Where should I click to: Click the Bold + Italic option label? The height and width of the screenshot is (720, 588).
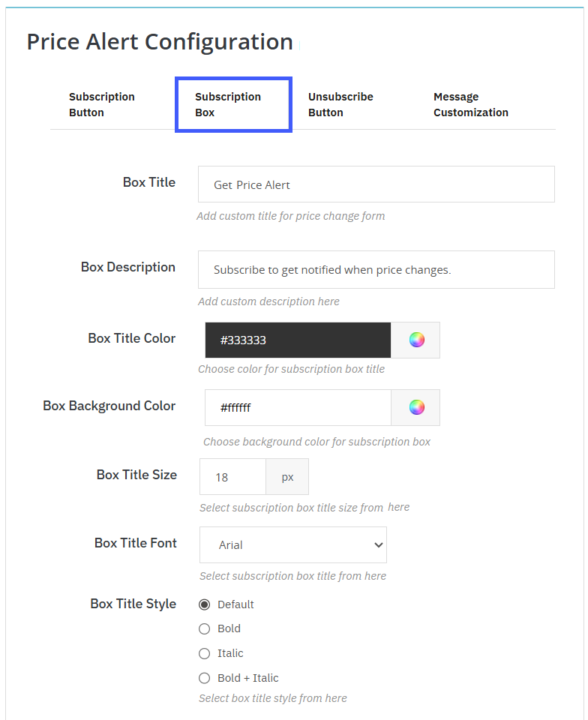[x=247, y=678]
